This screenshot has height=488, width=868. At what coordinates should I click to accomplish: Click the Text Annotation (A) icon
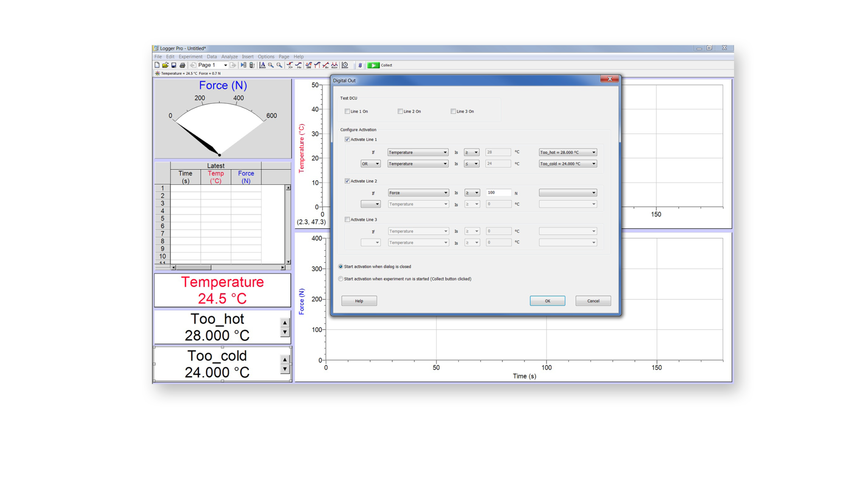click(262, 65)
